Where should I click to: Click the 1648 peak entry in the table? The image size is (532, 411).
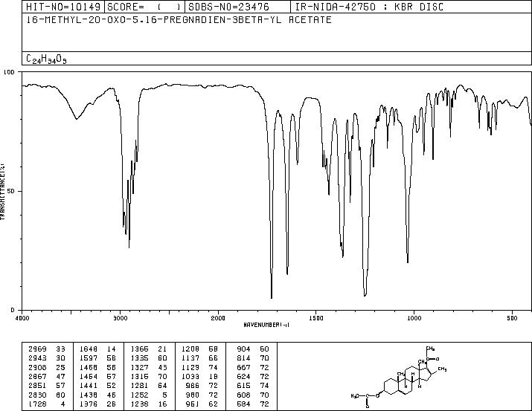(x=97, y=349)
